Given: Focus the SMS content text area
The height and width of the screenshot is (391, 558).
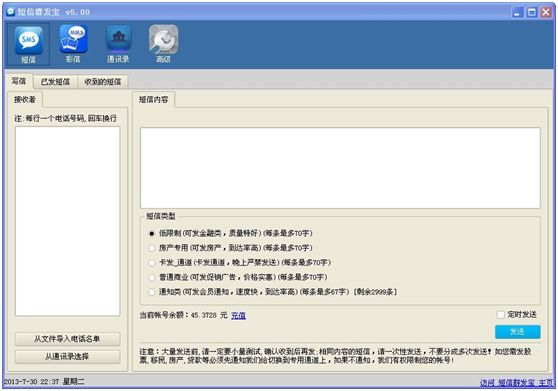Looking at the screenshot, I should (340, 168).
